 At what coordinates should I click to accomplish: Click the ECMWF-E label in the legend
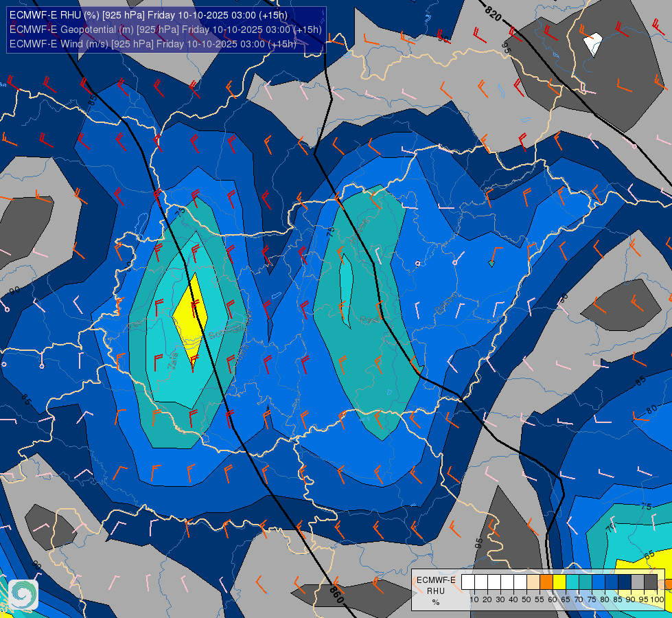click(436, 580)
